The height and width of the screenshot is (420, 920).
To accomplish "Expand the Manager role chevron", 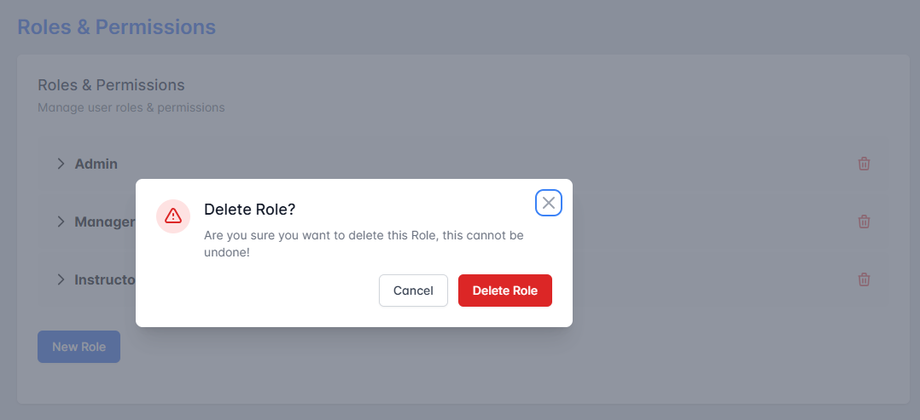I will point(60,222).
